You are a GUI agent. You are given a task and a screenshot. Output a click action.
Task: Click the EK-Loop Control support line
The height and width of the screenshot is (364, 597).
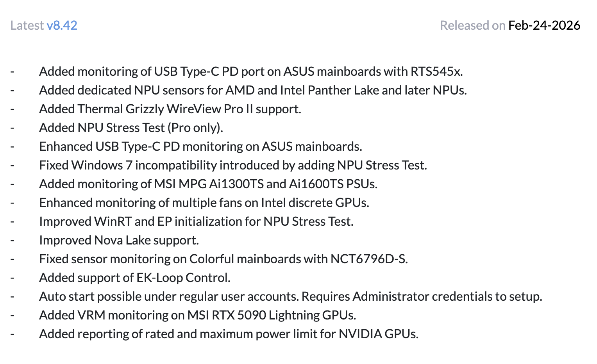(x=135, y=278)
